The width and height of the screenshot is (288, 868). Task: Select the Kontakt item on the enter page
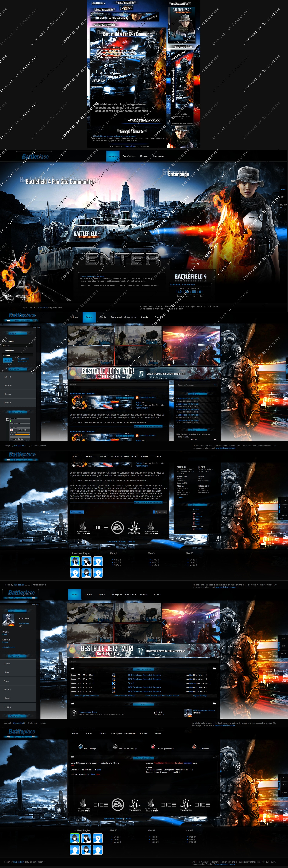144,156
